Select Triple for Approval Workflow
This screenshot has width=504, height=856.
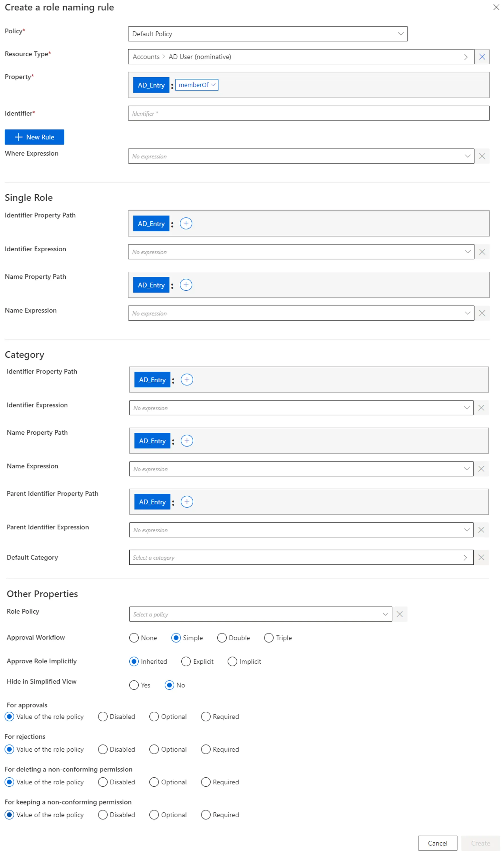(269, 638)
